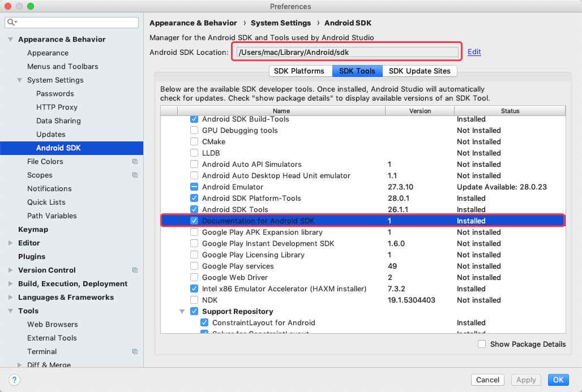
Task: Click the search magnifier icon in Preferences
Action: coord(12,22)
